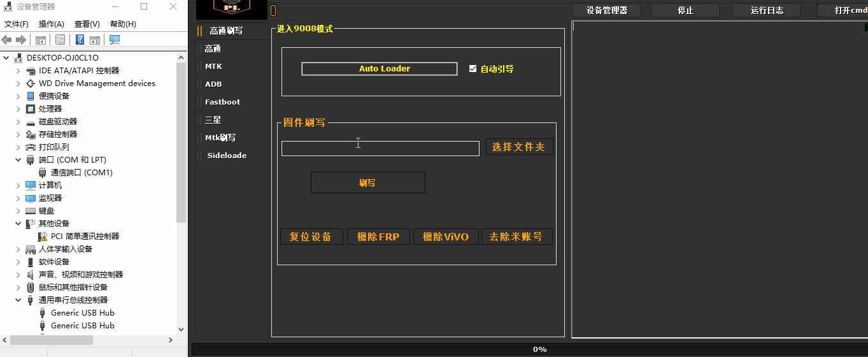Expand the 软件设备 node
The image size is (868, 357).
tap(18, 262)
